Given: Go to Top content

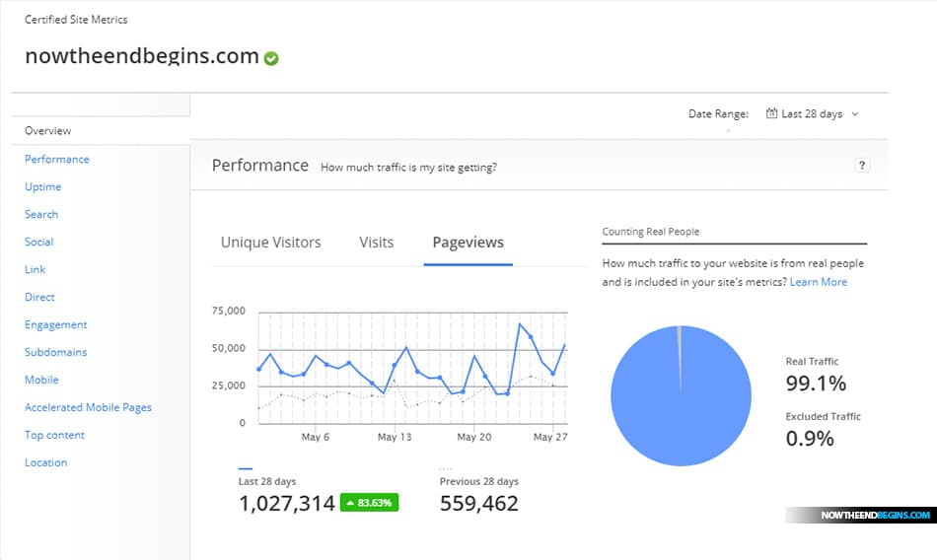Looking at the screenshot, I should pyautogui.click(x=54, y=435).
